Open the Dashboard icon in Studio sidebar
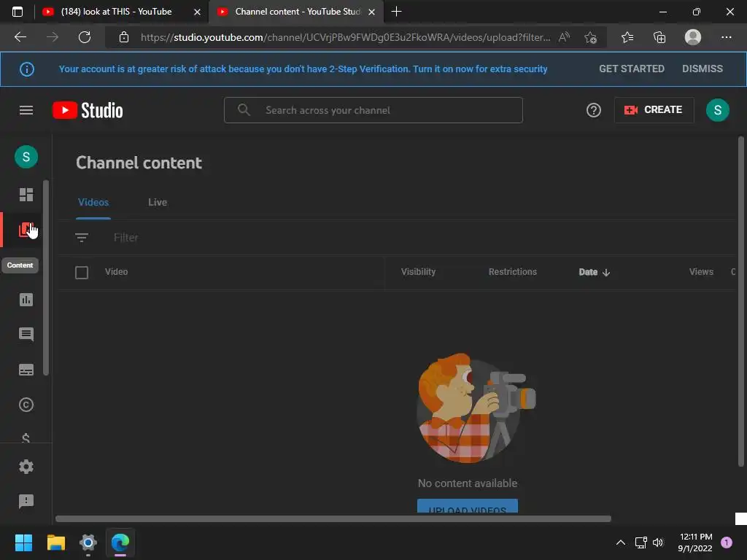Screen dimensions: 747x560 26,195
